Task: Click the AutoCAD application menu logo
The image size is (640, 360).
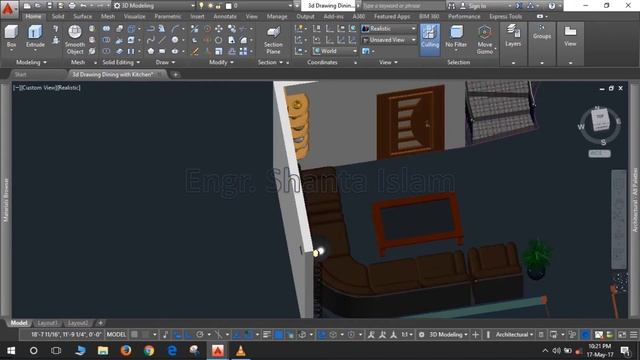Action: (x=8, y=9)
